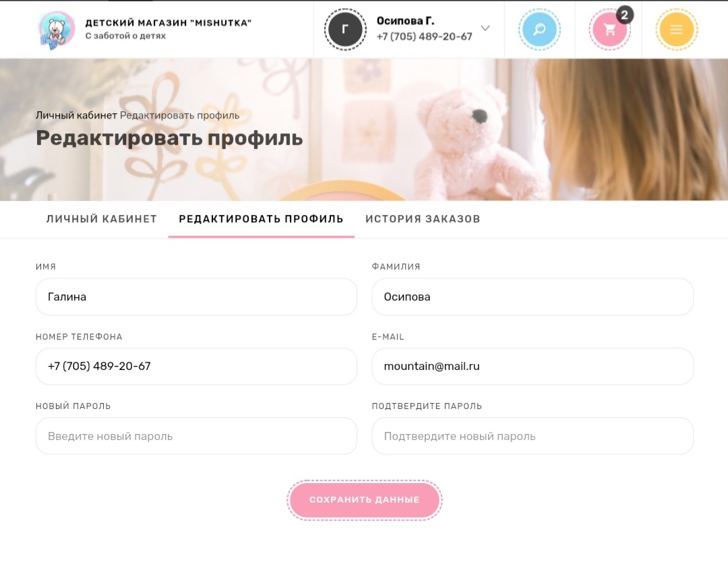The height and width of the screenshot is (562, 728).
Task: Click the cart badge showing 2
Action: click(x=624, y=15)
